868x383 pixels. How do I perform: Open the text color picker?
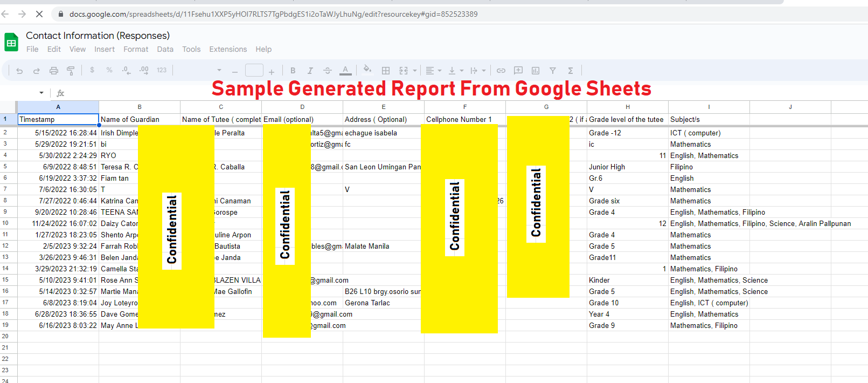(x=346, y=71)
